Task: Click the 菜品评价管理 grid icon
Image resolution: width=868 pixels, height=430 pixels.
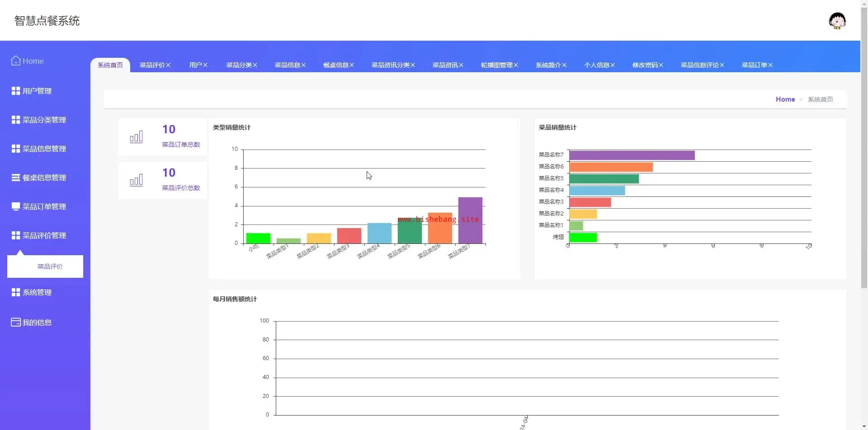Action: [16, 235]
